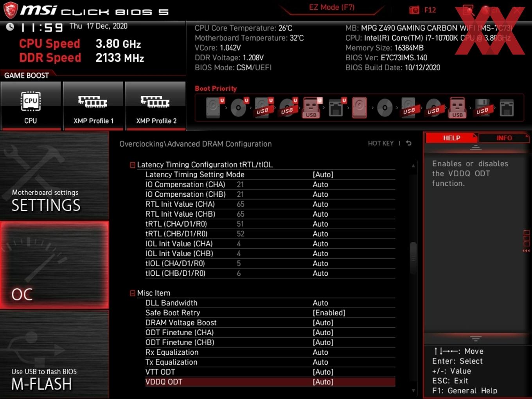
Task: Select tRTL (CHA/D1/R0) Auto field
Action: (x=320, y=224)
